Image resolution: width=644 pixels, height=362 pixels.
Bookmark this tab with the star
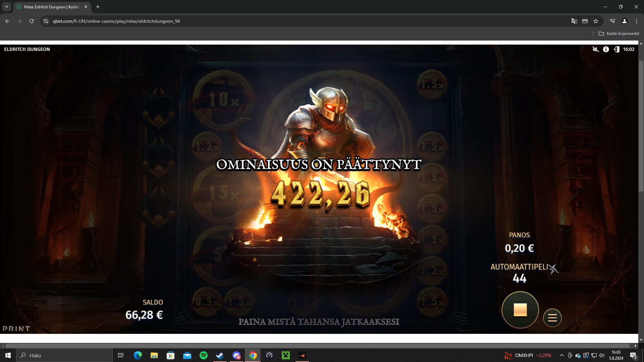tap(596, 21)
